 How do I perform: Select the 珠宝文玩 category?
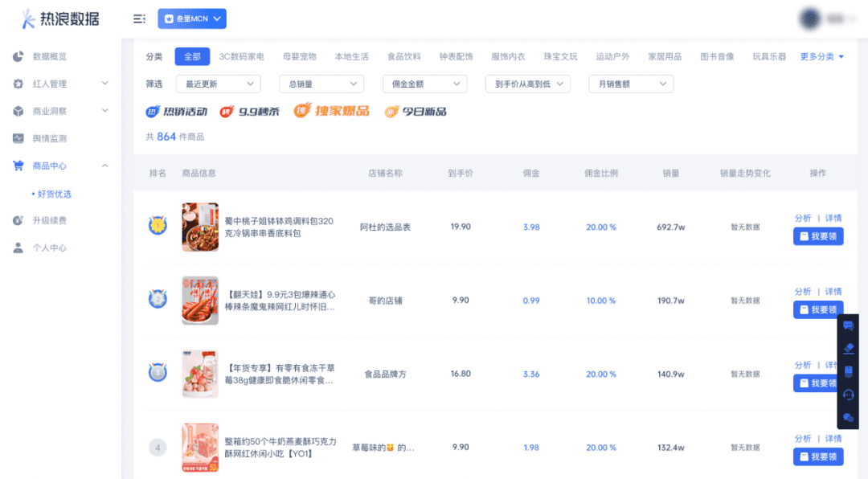(x=560, y=56)
